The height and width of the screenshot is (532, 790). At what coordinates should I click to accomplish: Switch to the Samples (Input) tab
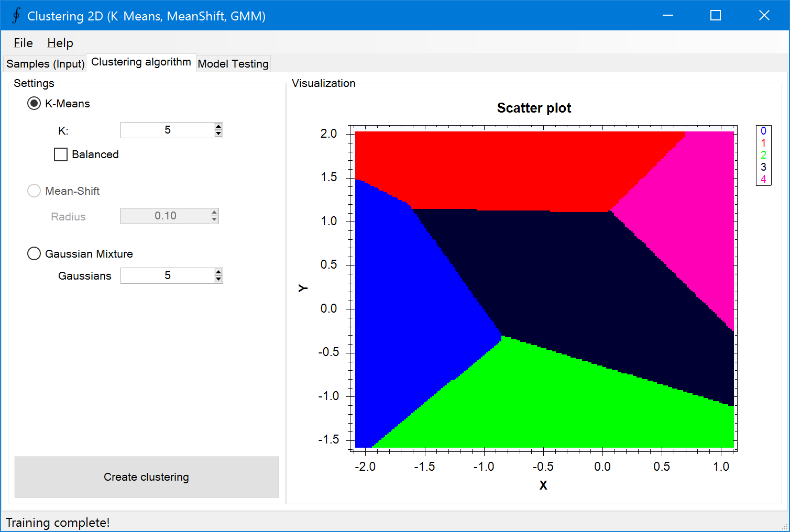(45, 64)
